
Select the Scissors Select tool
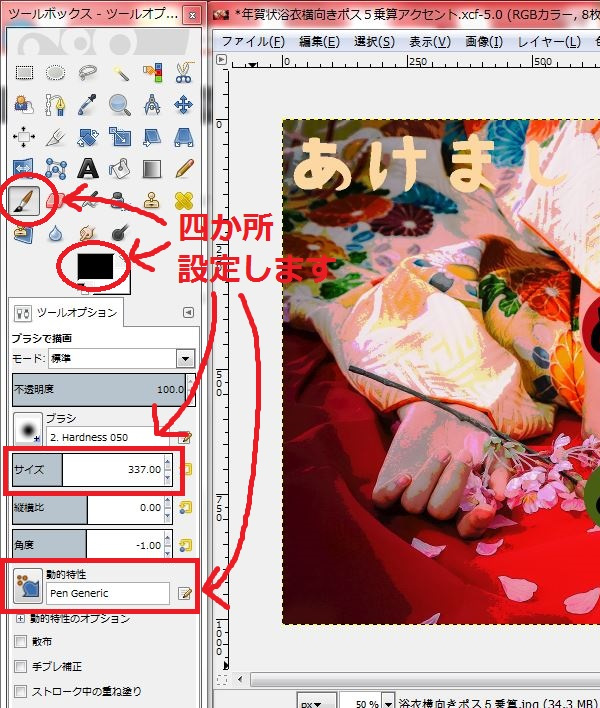click(x=184, y=72)
